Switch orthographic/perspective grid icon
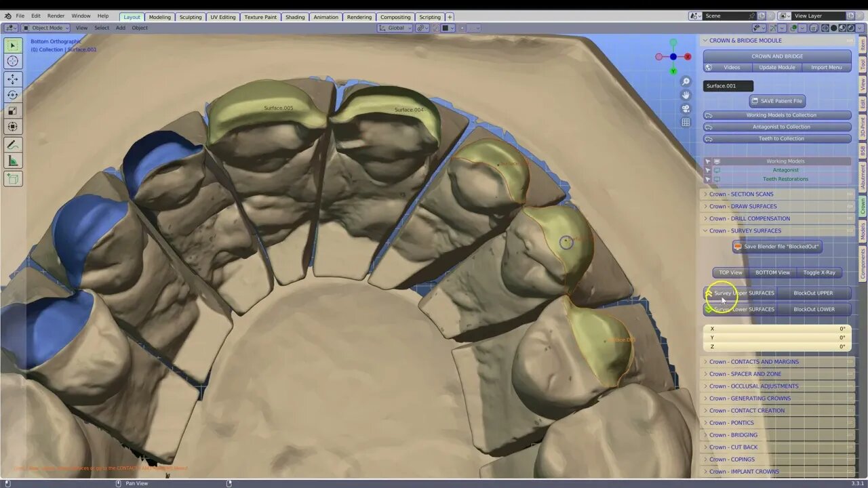Image resolution: width=868 pixels, height=488 pixels. tap(686, 123)
